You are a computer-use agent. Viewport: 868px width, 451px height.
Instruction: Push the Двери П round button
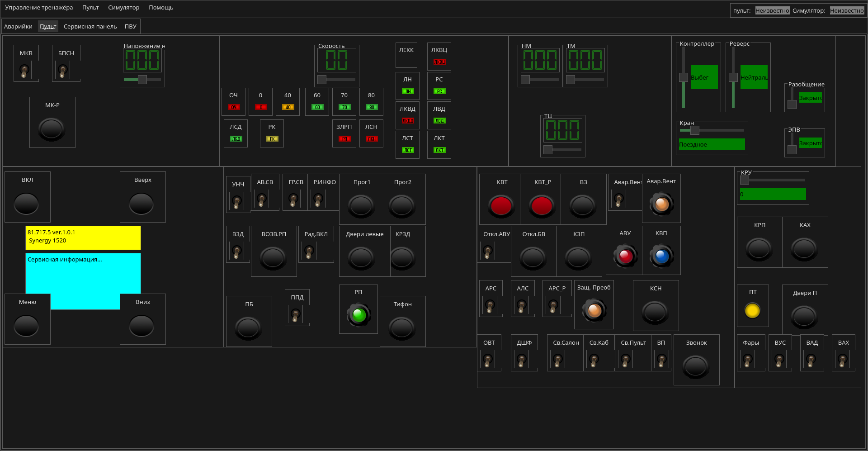tap(804, 317)
